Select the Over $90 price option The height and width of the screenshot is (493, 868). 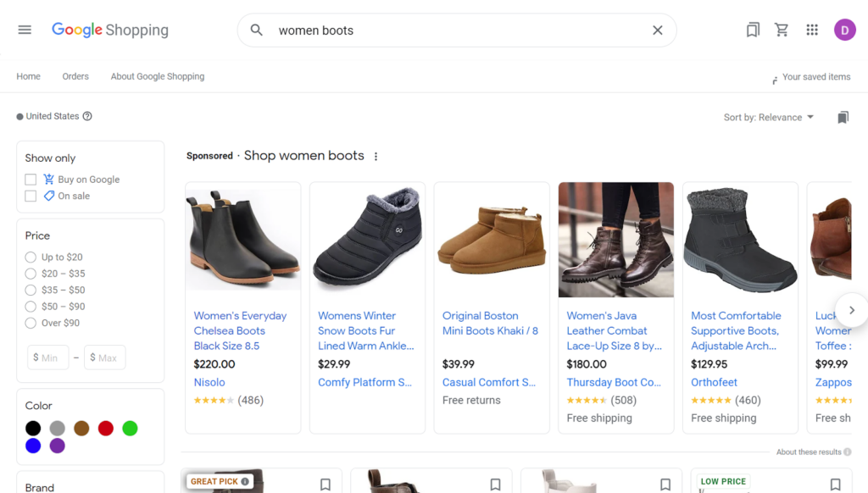tap(31, 323)
